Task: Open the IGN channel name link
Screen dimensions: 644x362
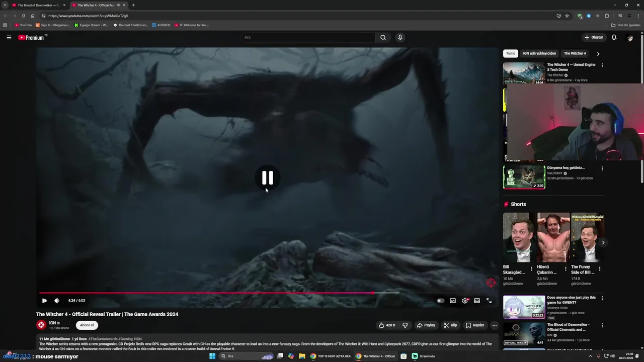Action: pos(52,323)
